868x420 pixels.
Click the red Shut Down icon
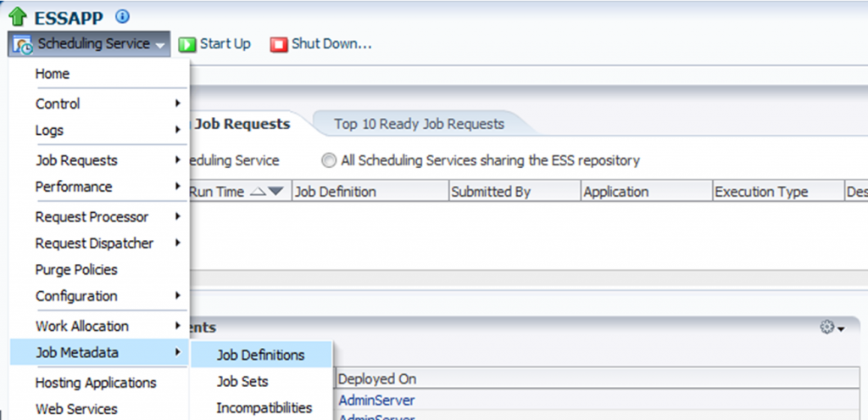(x=279, y=45)
